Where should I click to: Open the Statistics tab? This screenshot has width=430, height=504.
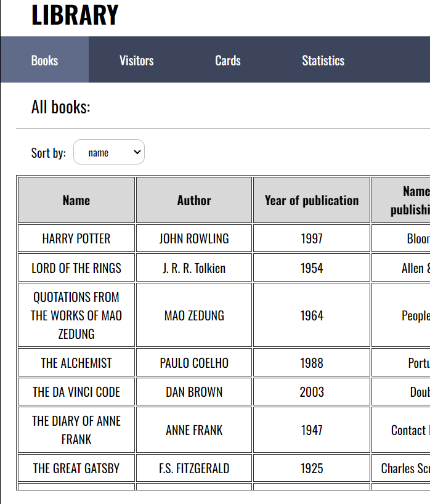point(323,60)
